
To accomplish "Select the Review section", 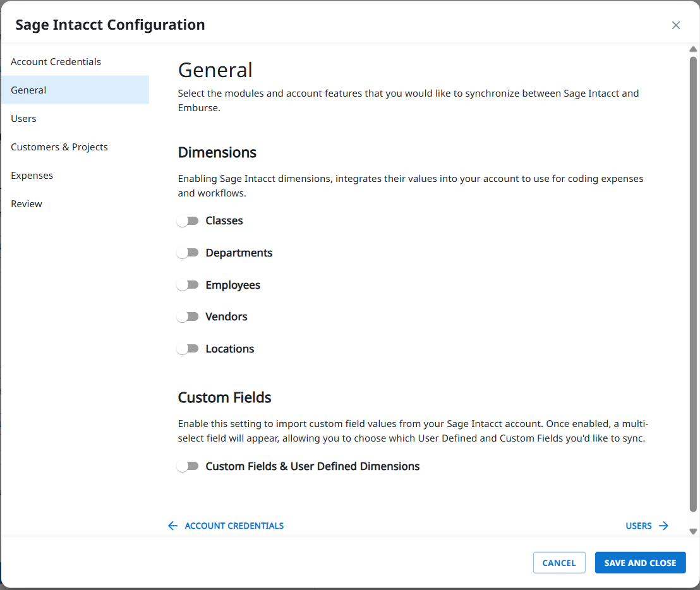I will pos(26,203).
